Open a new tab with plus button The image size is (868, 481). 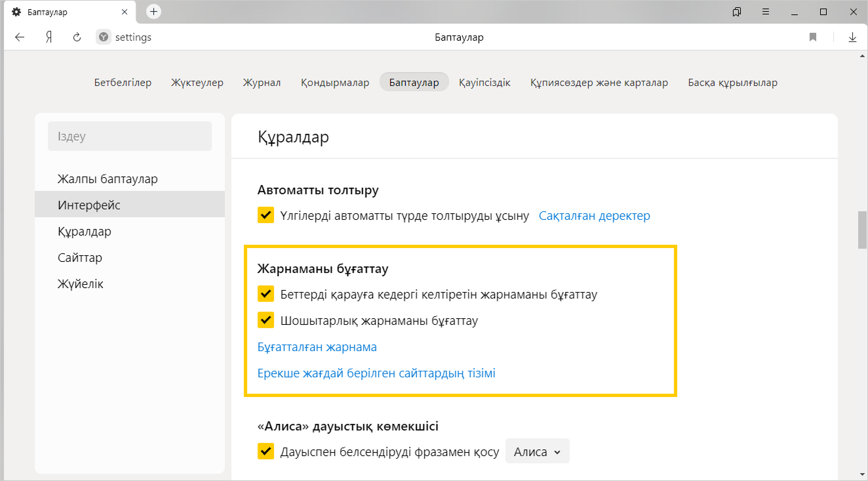(x=153, y=12)
